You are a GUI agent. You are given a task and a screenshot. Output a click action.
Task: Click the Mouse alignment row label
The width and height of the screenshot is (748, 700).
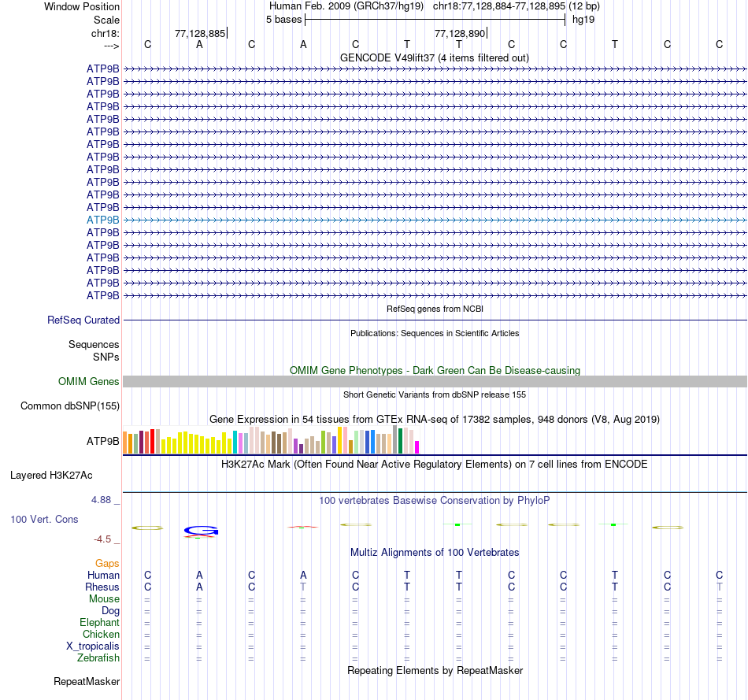point(104,599)
